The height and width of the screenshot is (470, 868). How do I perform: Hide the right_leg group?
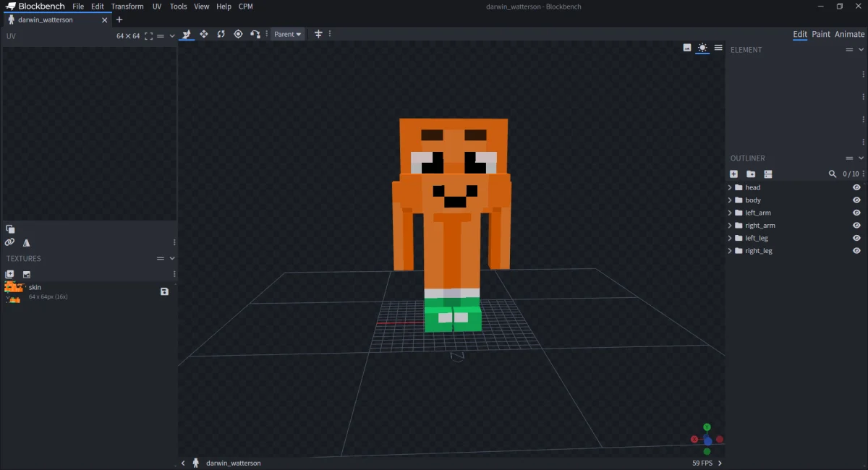click(x=856, y=251)
